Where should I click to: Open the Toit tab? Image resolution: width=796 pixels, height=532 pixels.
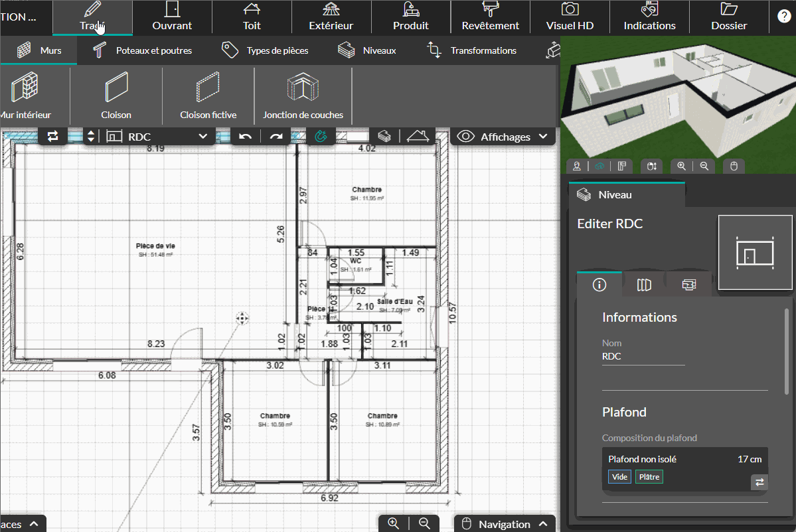click(x=252, y=17)
